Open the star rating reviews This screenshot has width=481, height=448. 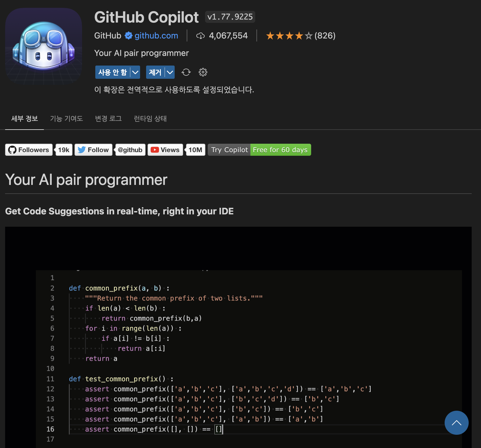(x=289, y=36)
